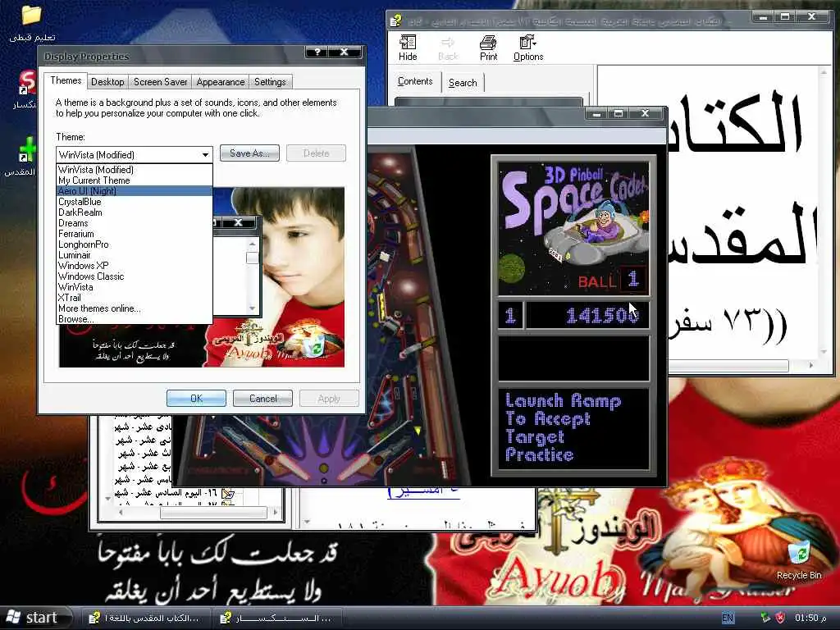
Task: Choose Luminair theme
Action: [135, 256]
